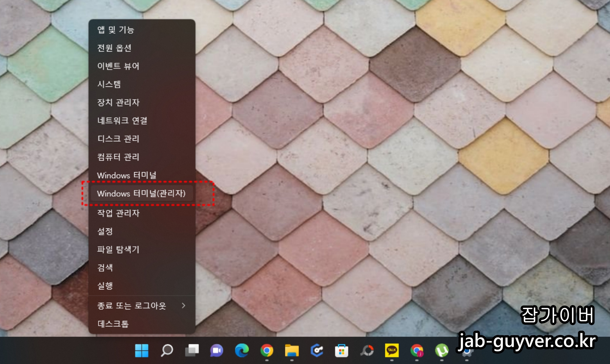Open KakaoTalk yellow taskbar icon

392,350
